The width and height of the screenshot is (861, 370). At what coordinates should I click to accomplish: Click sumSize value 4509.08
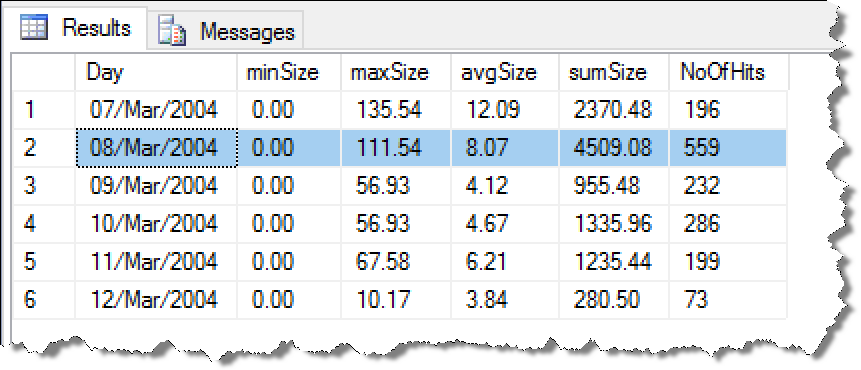(614, 148)
